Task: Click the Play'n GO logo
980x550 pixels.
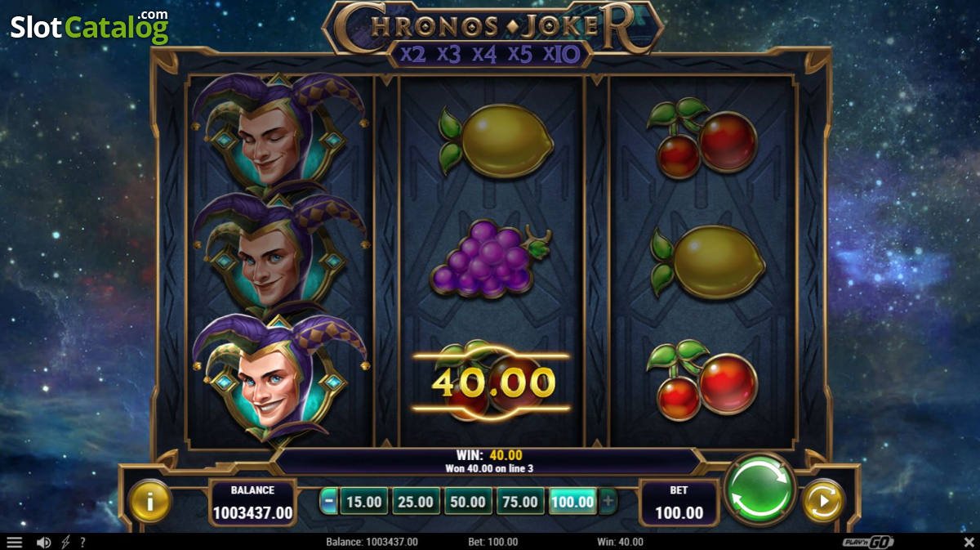Action: pos(868,542)
